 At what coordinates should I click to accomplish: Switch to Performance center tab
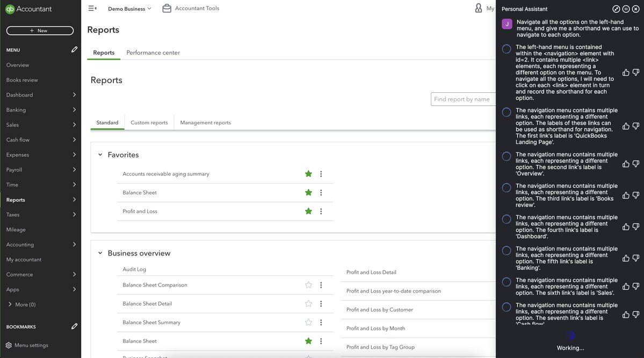click(x=153, y=53)
